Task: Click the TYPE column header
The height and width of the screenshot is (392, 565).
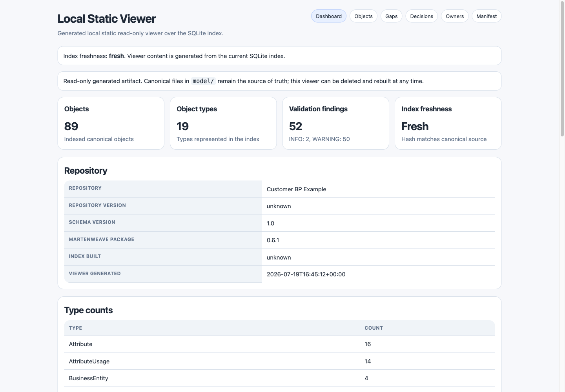Action: (75, 328)
